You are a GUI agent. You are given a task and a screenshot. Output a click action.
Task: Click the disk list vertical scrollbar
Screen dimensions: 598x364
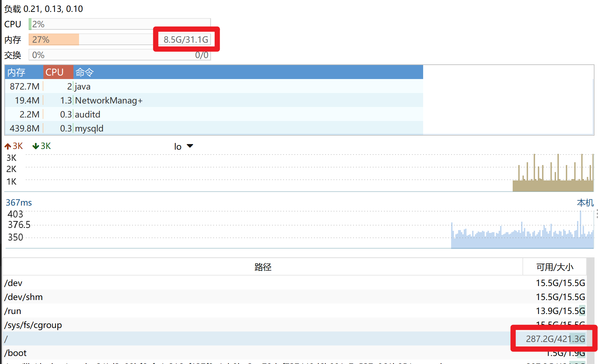590,311
